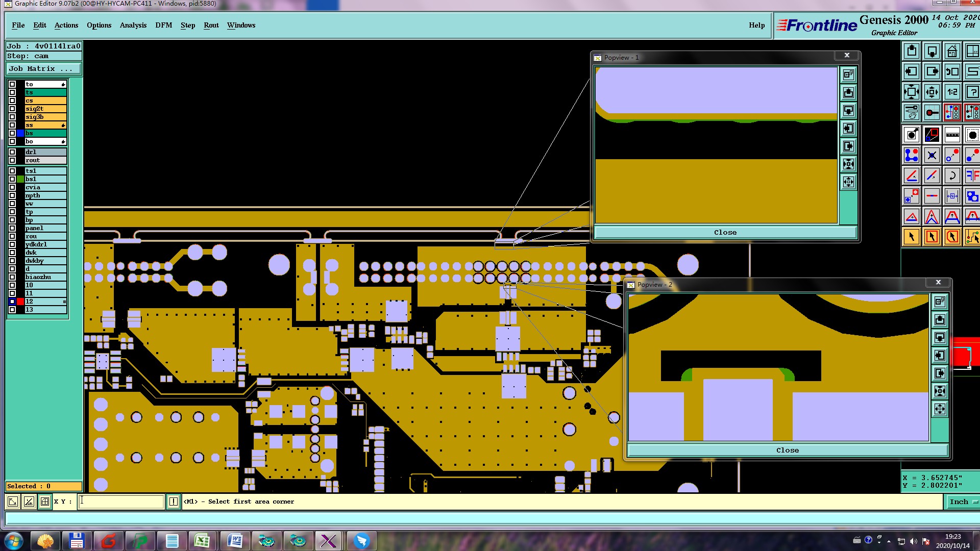The height and width of the screenshot is (551, 980).
Task: Click the pan-all-directions arrows icon
Action: pyautogui.click(x=932, y=92)
